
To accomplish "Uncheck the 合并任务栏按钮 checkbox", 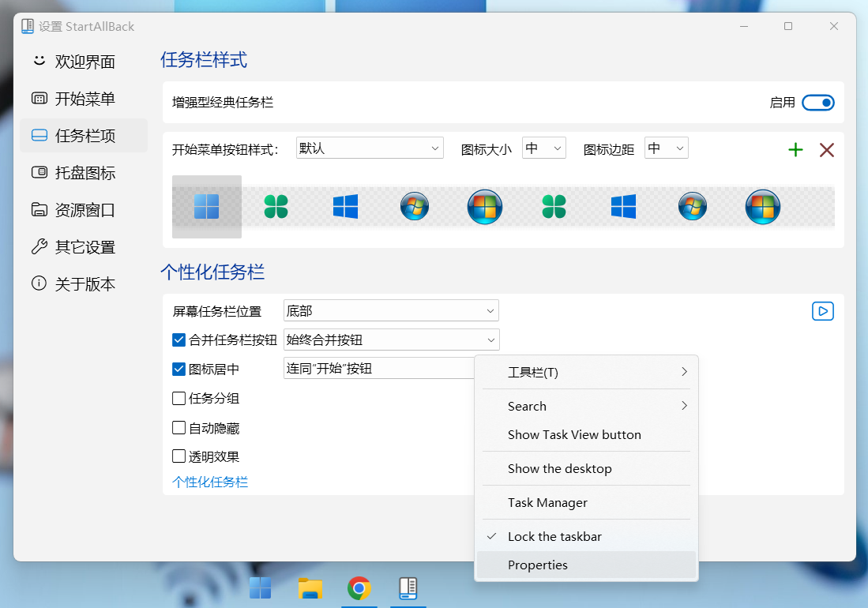I will click(178, 340).
